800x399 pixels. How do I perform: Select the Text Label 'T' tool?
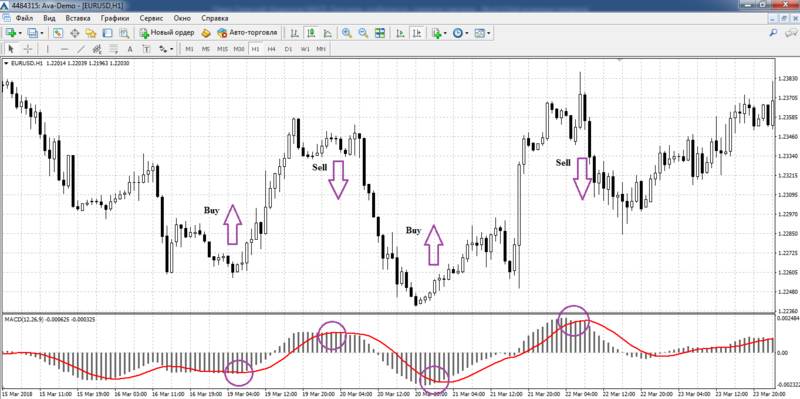pyautogui.click(x=146, y=49)
